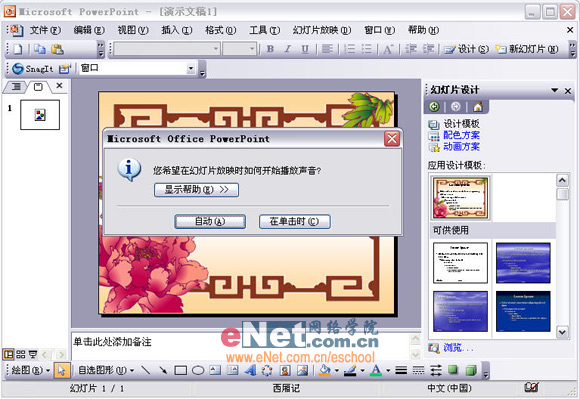The height and width of the screenshot is (399, 580).
Task: Click the increase font size icon
Action: [x=388, y=49]
